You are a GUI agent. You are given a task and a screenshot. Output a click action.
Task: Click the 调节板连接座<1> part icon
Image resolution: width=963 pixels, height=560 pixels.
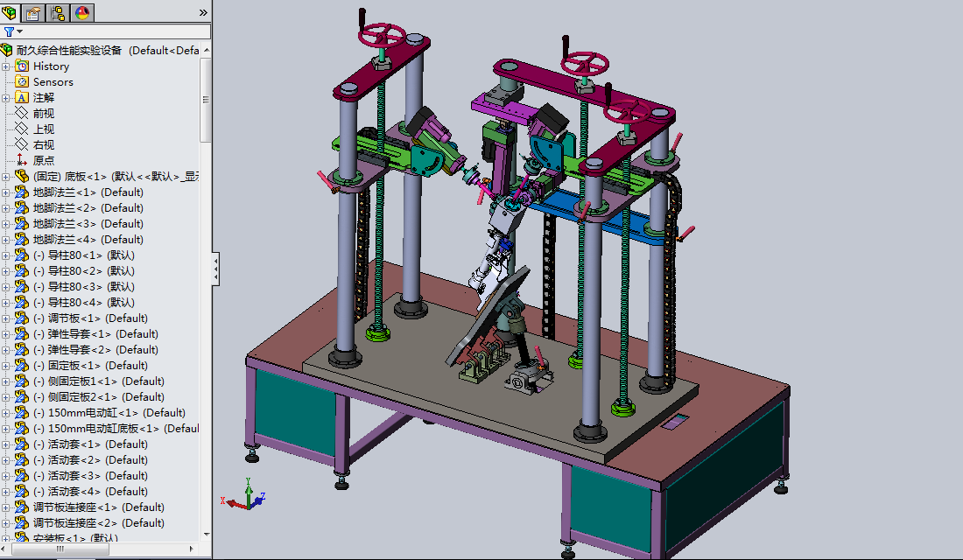click(x=22, y=507)
